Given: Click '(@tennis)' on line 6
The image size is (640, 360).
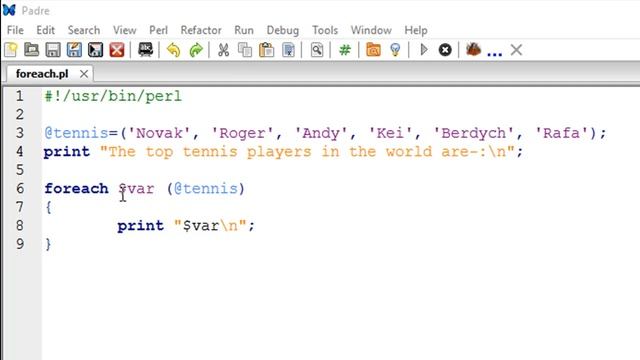Looking at the screenshot, I should coord(206,189).
